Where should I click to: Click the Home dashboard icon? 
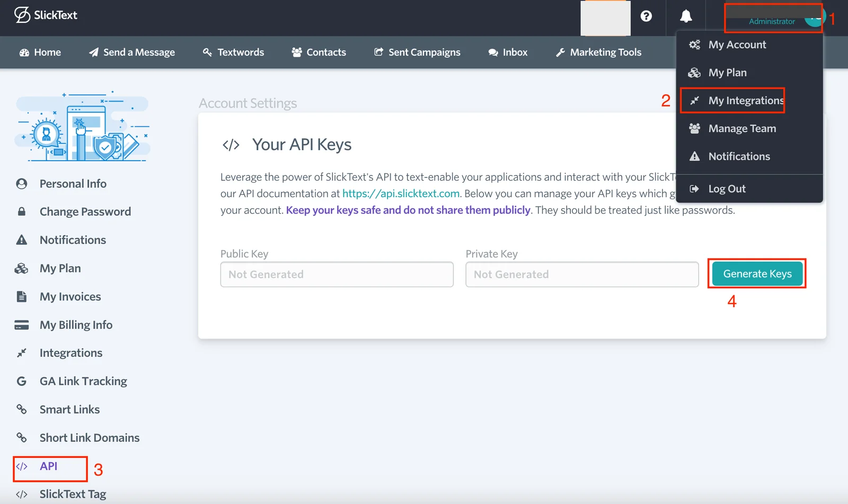24,52
